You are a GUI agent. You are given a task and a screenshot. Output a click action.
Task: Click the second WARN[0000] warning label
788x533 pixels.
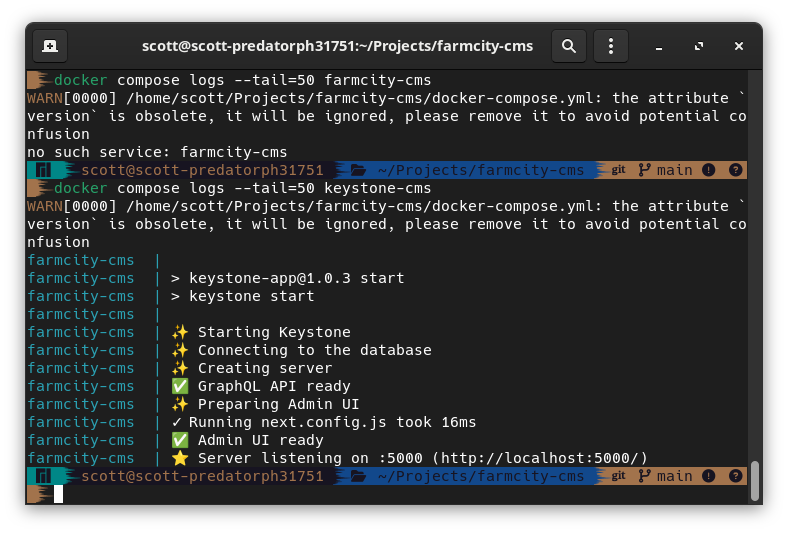(x=72, y=206)
